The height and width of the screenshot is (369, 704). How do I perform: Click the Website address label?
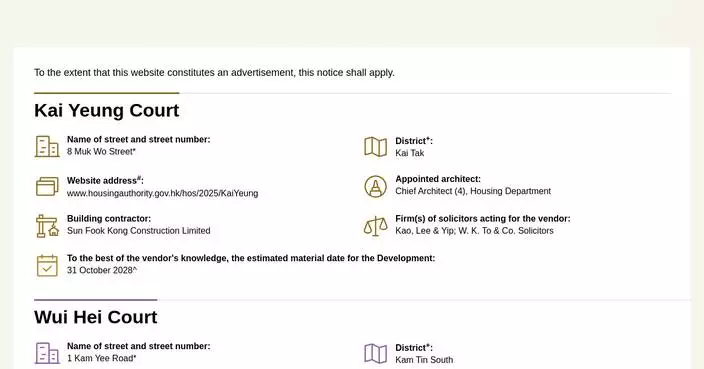coord(105,180)
